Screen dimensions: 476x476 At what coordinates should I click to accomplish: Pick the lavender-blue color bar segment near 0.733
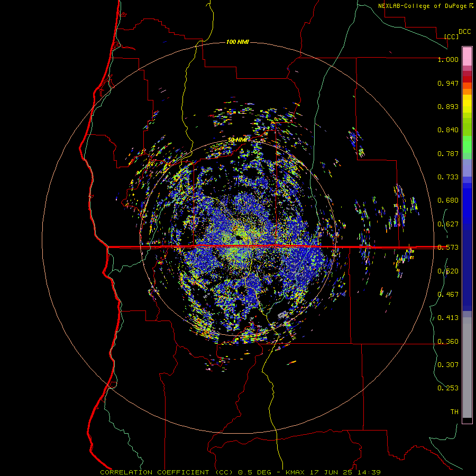(x=467, y=168)
